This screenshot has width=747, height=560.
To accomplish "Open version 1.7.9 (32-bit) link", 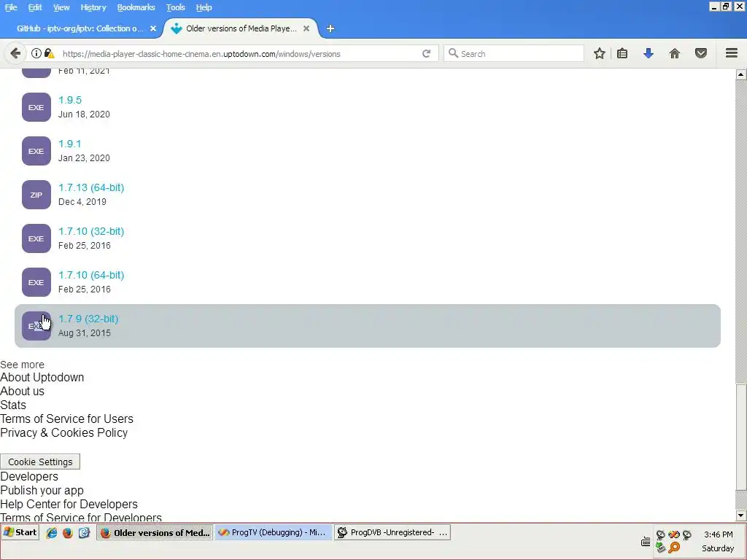I will click(88, 319).
